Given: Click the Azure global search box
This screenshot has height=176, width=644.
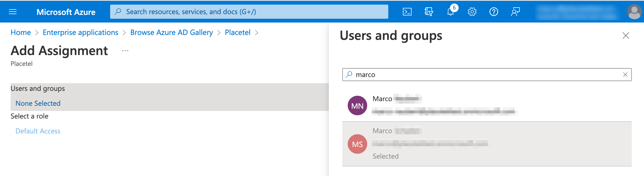Looking at the screenshot, I should pos(249,12).
